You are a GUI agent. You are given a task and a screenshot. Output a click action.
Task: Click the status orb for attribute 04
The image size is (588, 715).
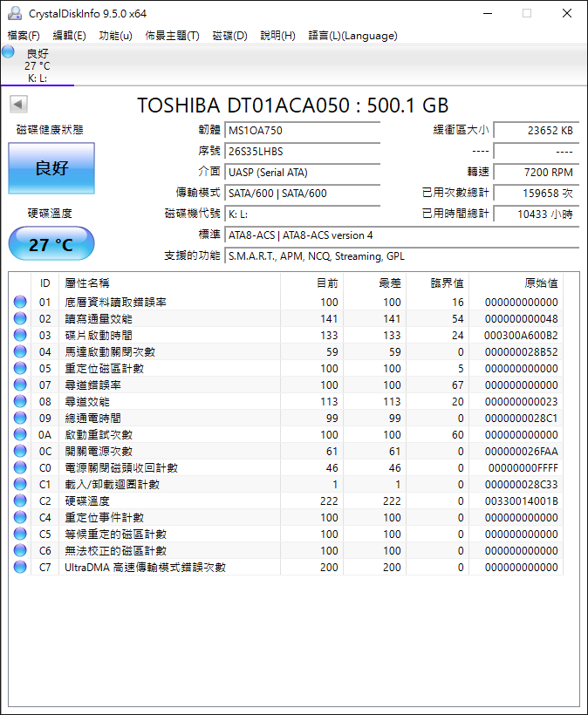(20, 351)
